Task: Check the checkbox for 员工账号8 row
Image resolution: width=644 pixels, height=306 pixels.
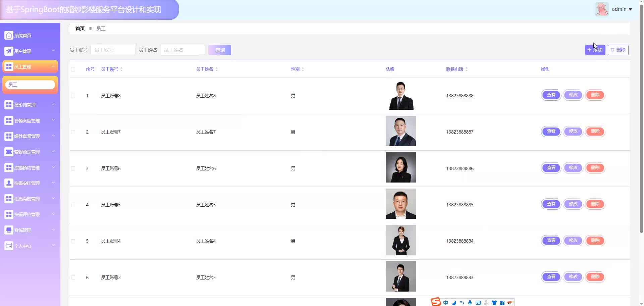Action: (x=73, y=96)
